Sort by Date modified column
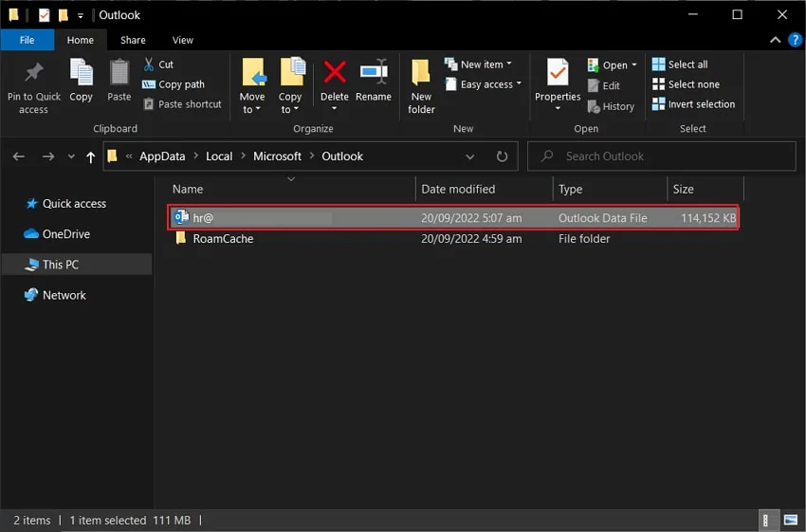Screen dimensions: 806x532 [484, 189]
